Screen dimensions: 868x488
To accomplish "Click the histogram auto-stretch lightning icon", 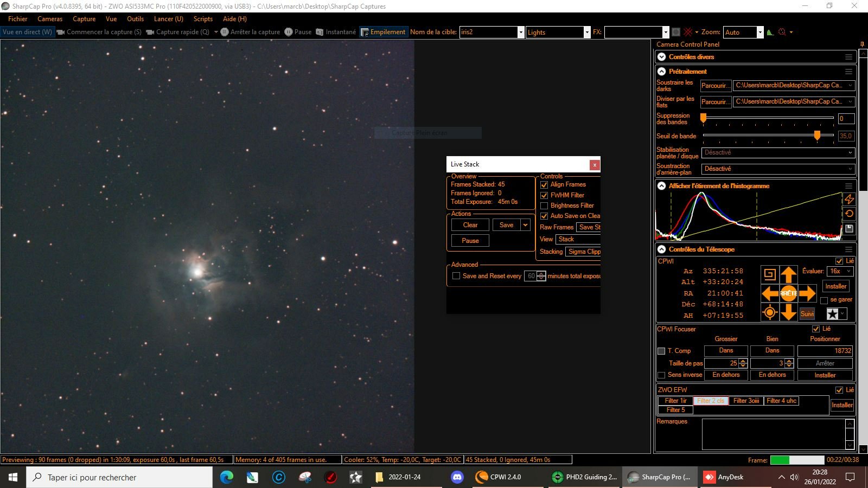I will [849, 200].
